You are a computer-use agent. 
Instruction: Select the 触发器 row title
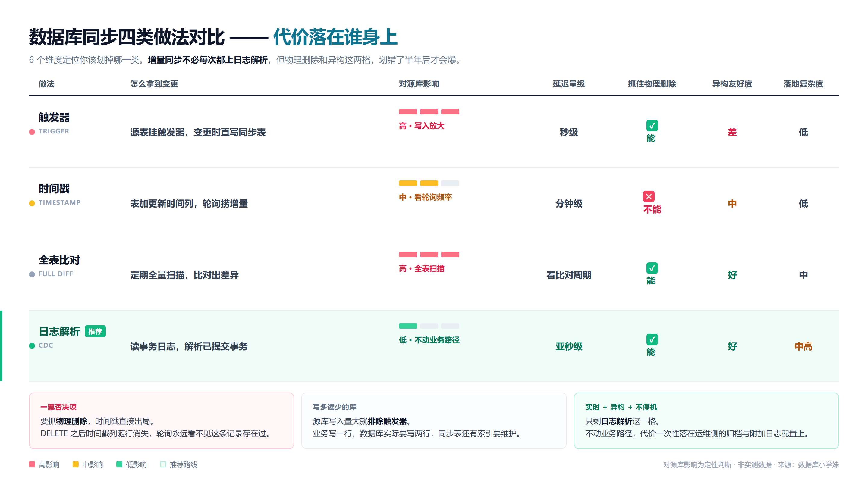54,117
